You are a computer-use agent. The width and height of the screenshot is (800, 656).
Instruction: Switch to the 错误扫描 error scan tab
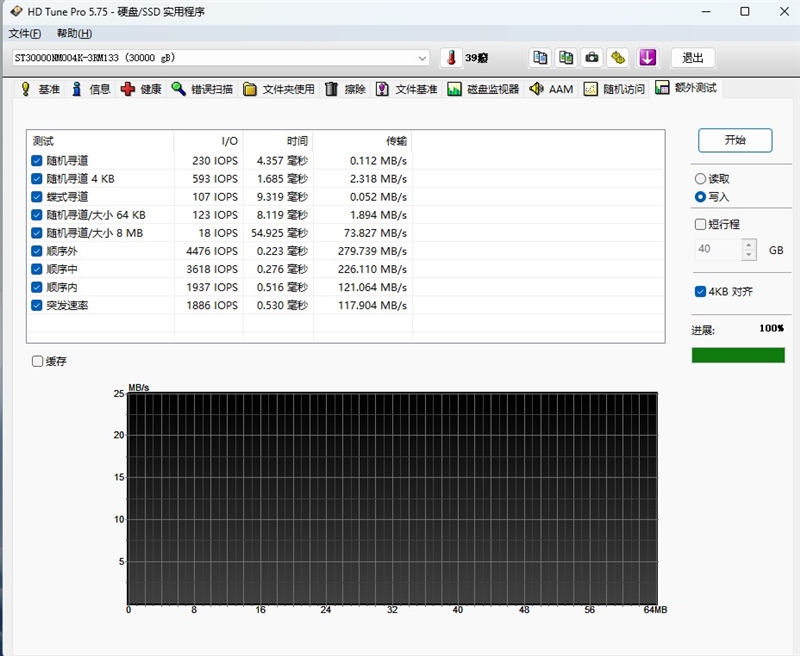tap(202, 89)
